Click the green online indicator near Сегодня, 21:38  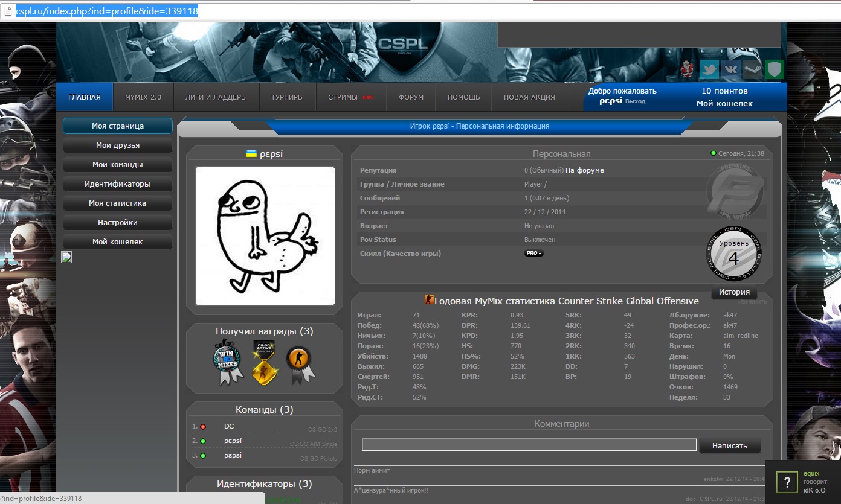(714, 153)
